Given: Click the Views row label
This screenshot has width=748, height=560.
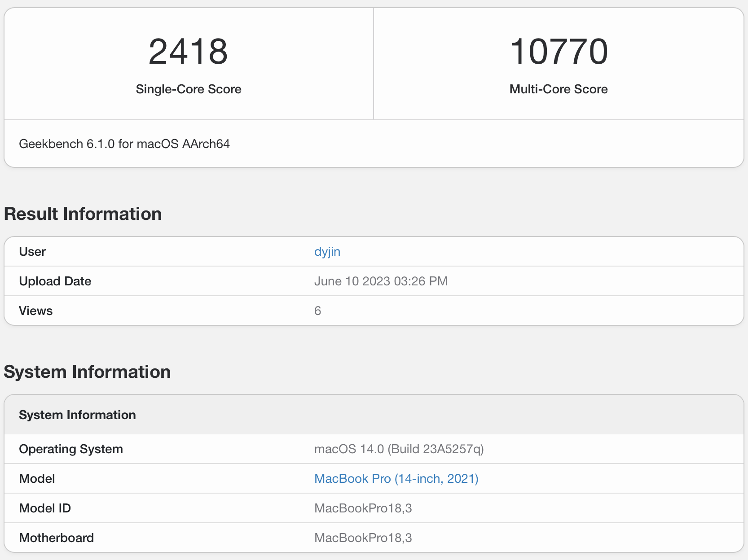Looking at the screenshot, I should click(x=36, y=311).
